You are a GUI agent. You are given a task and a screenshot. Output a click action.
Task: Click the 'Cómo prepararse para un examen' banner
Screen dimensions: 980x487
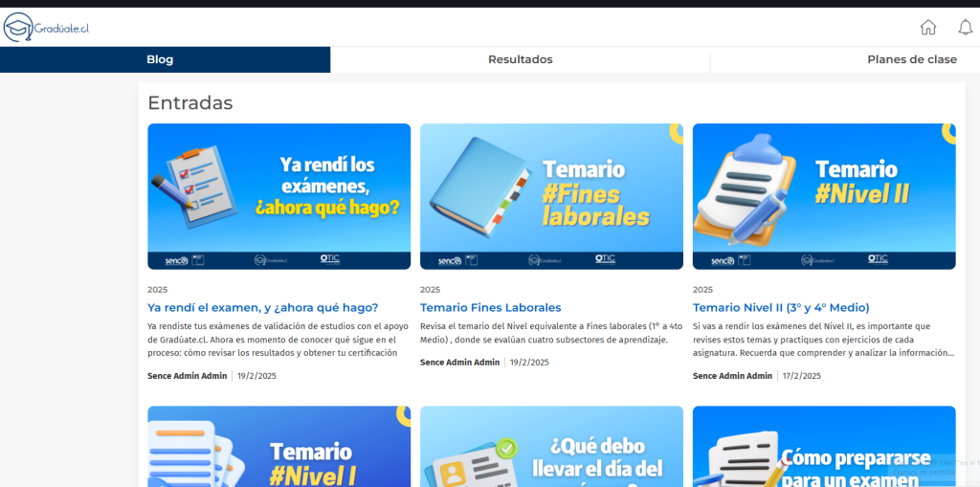[x=823, y=446]
